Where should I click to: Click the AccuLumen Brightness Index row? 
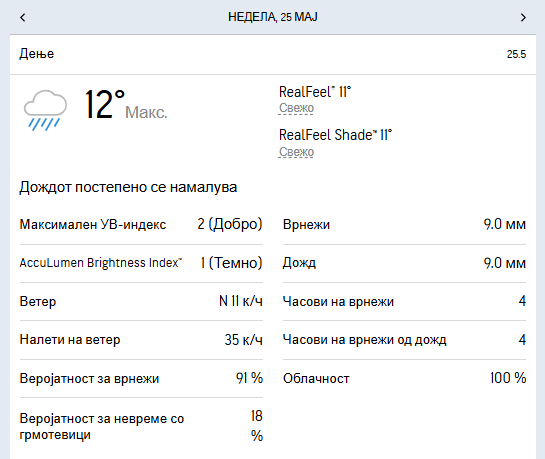[141, 263]
